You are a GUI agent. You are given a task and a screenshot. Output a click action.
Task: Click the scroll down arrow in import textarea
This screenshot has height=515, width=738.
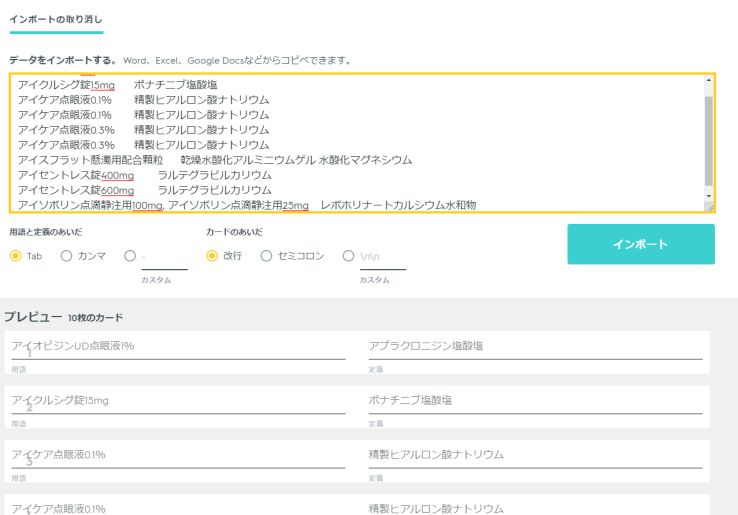click(709, 195)
